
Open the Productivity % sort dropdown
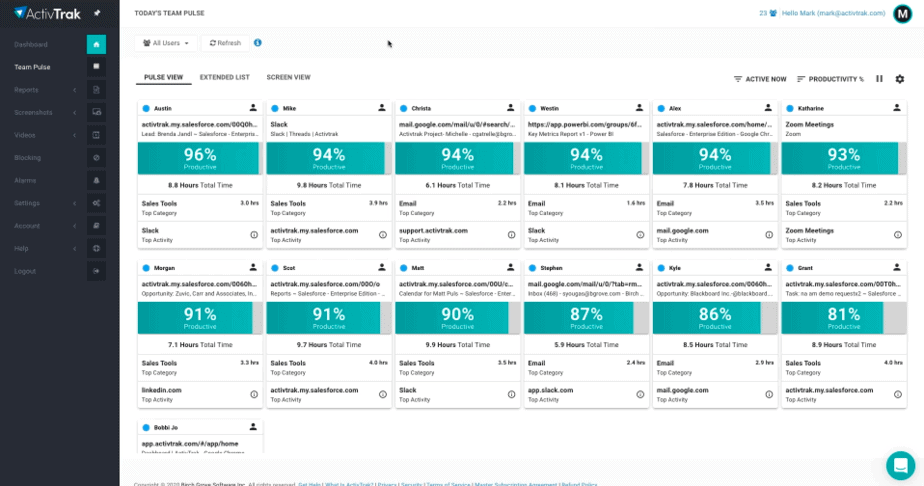[830, 79]
